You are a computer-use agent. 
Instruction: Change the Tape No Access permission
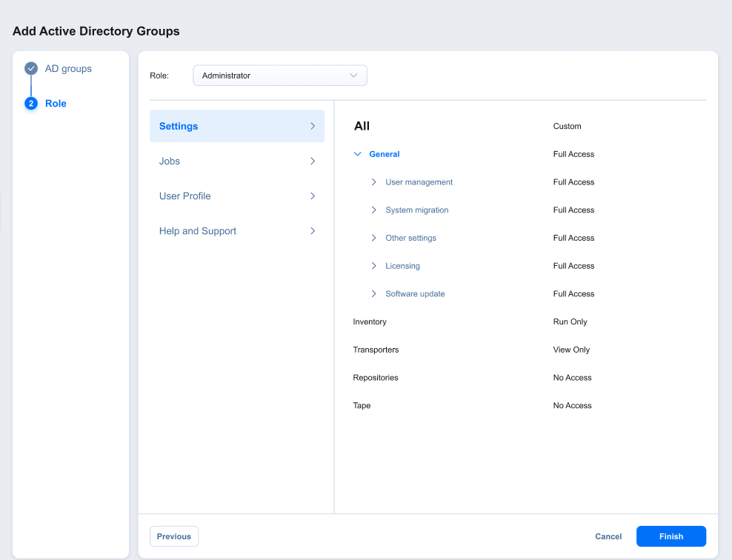tap(572, 406)
